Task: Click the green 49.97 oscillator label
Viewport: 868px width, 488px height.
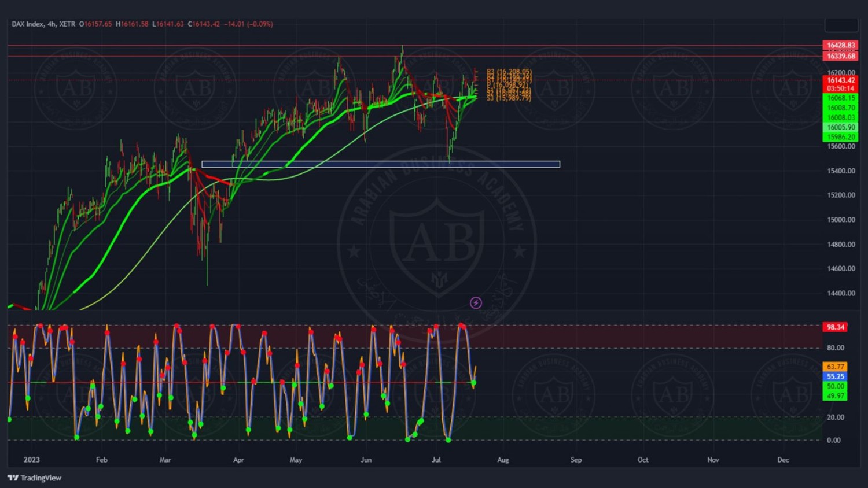Action: point(835,396)
